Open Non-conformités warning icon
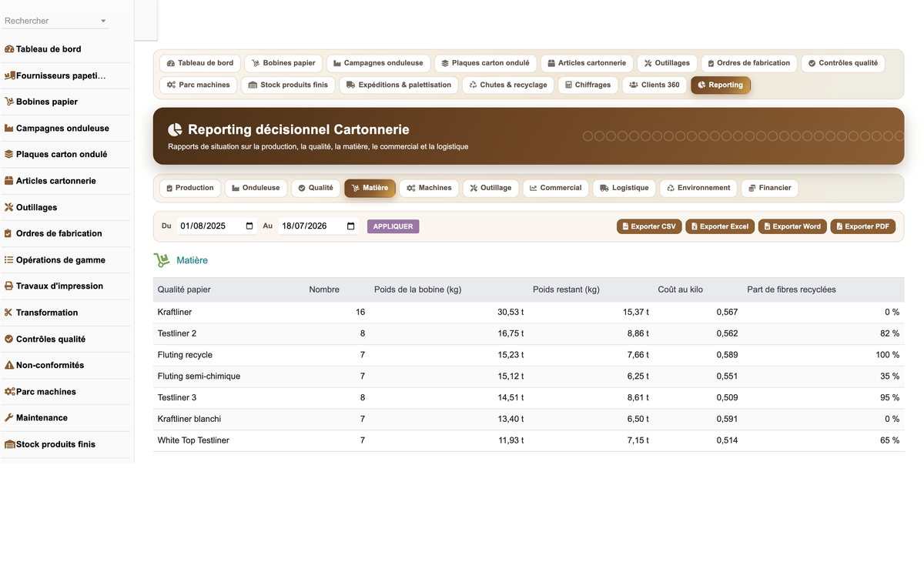 9,365
